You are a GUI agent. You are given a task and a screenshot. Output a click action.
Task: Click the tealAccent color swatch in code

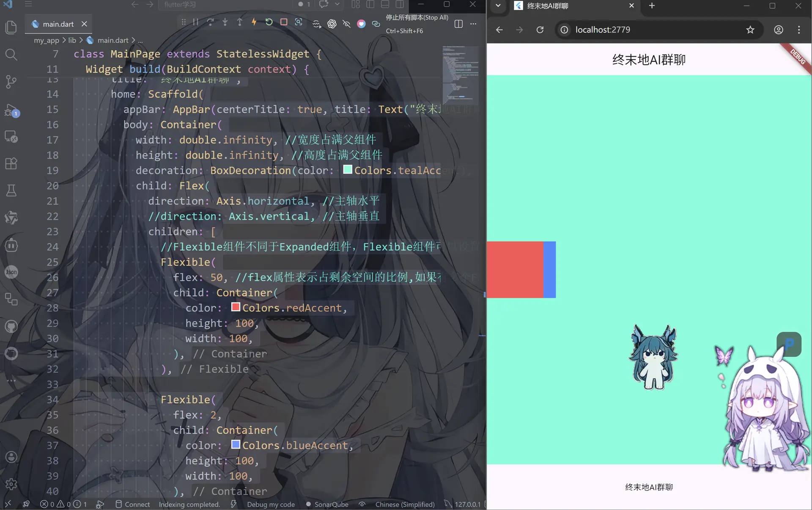click(348, 169)
